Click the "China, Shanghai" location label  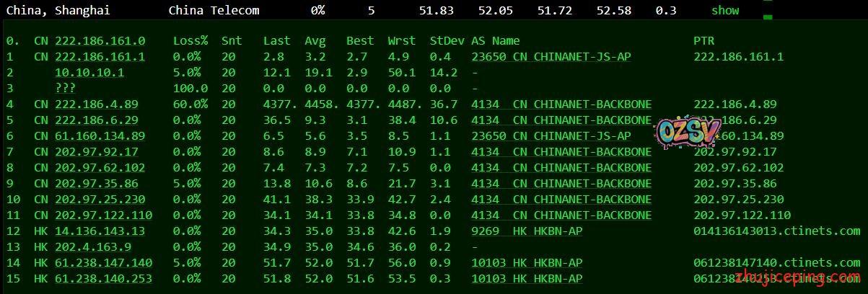(58, 10)
